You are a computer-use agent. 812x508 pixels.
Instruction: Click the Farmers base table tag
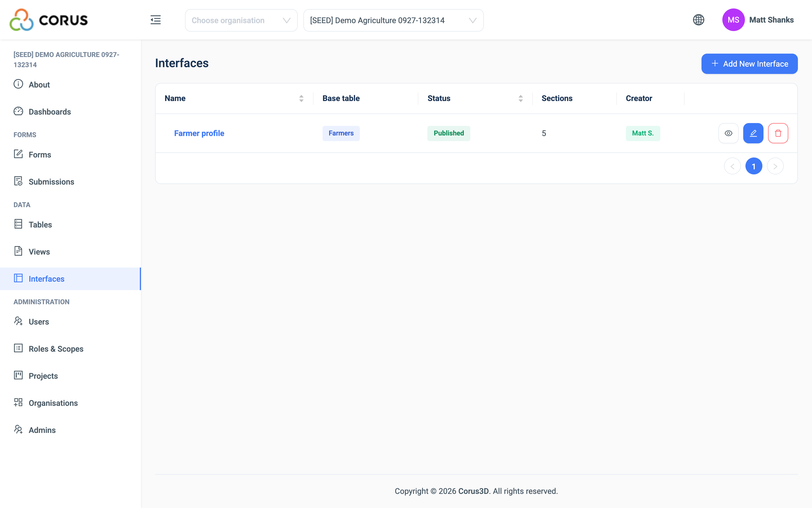click(341, 133)
